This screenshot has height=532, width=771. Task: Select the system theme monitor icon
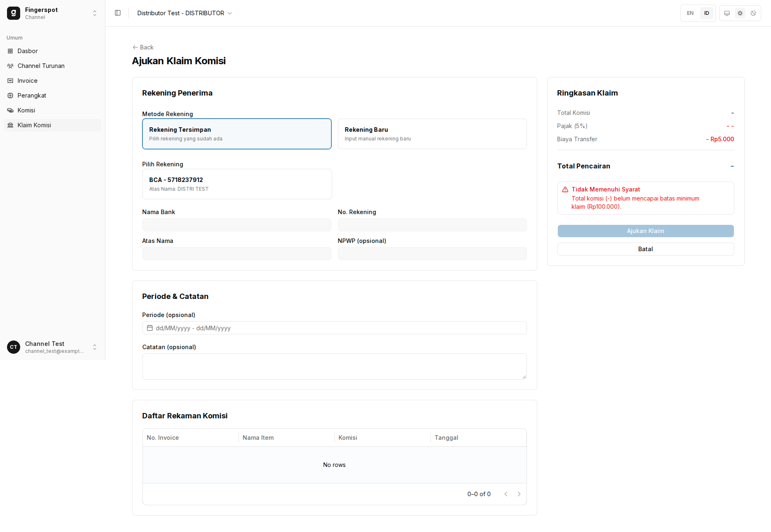pos(727,13)
